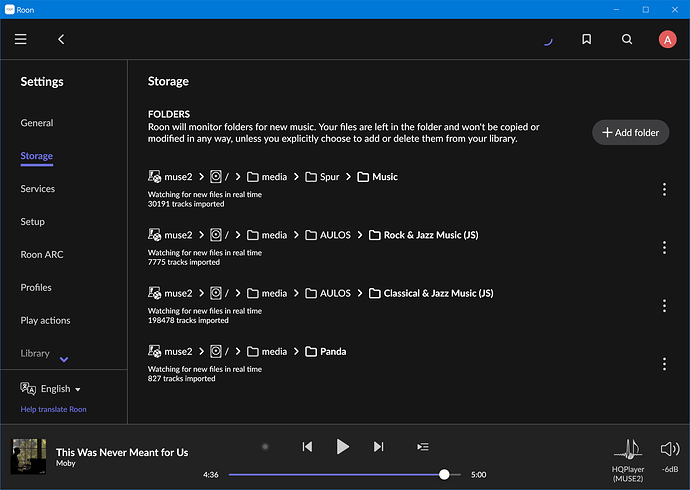The width and height of the screenshot is (690, 490).
Task: Go to the previous track
Action: [307, 447]
